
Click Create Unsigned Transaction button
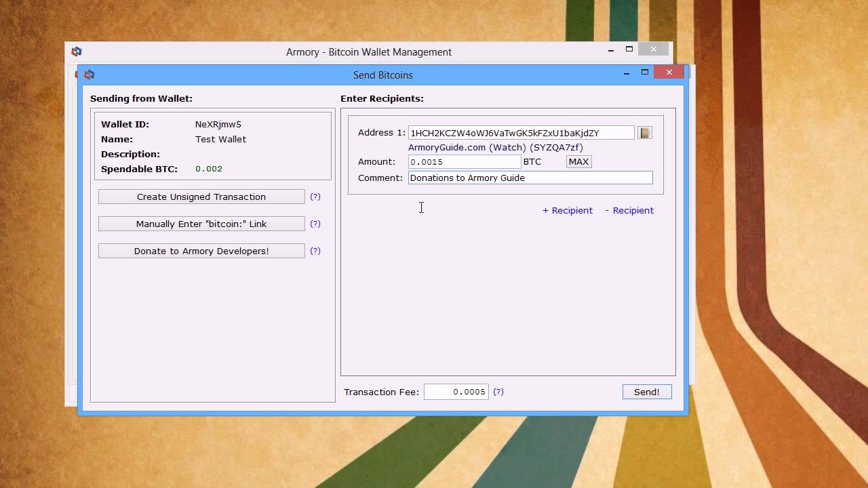click(201, 197)
